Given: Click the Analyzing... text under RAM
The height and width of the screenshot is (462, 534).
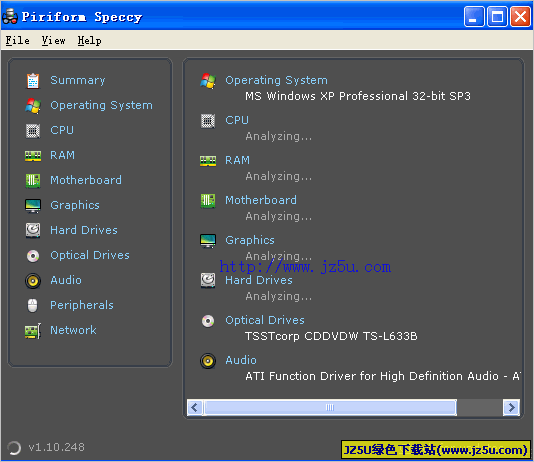Looking at the screenshot, I should [279, 176].
